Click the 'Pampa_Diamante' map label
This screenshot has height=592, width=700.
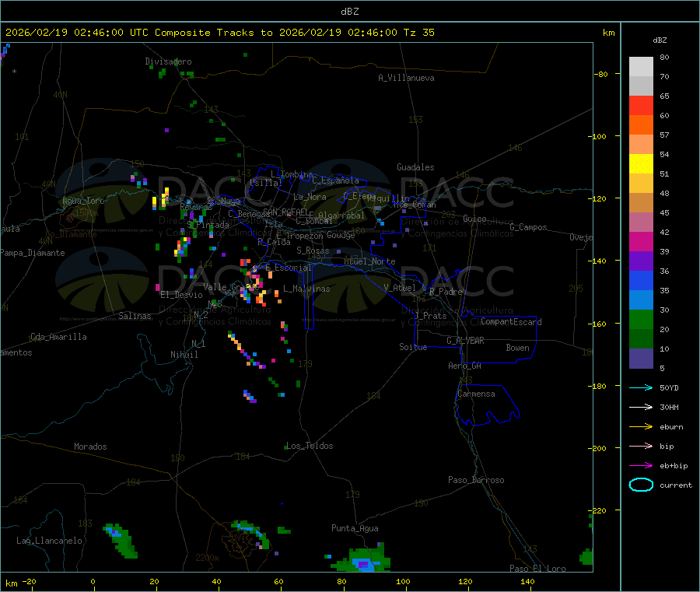point(32,253)
